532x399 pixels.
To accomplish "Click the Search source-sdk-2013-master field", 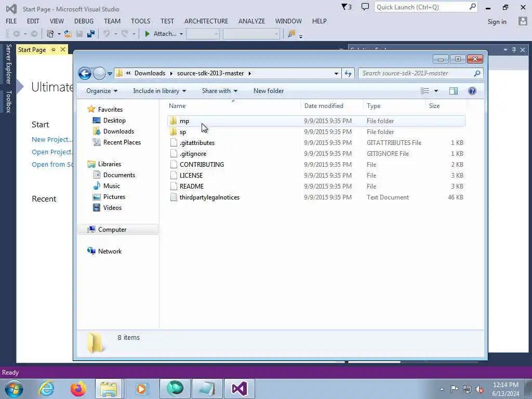I will point(420,73).
